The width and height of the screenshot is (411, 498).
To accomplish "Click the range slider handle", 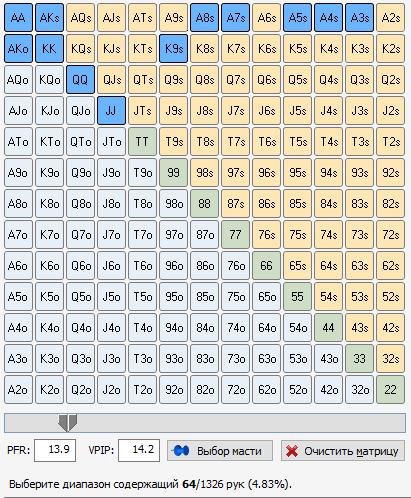I will pos(67,423).
